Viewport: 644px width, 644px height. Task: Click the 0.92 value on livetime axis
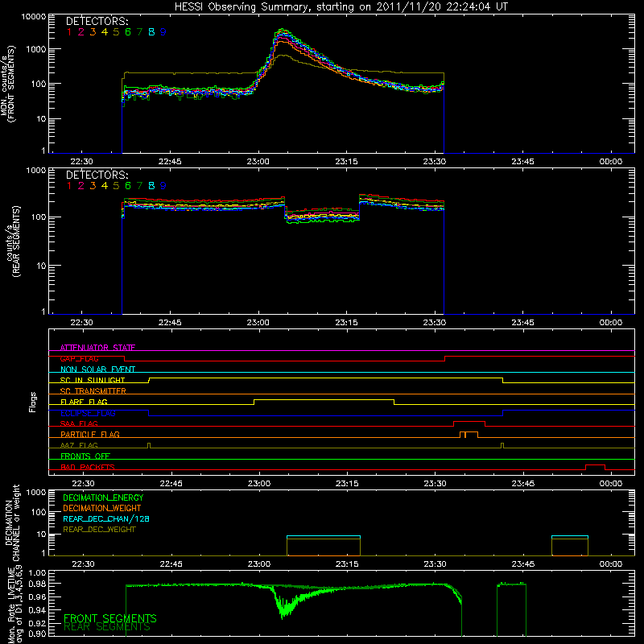pos(37,623)
